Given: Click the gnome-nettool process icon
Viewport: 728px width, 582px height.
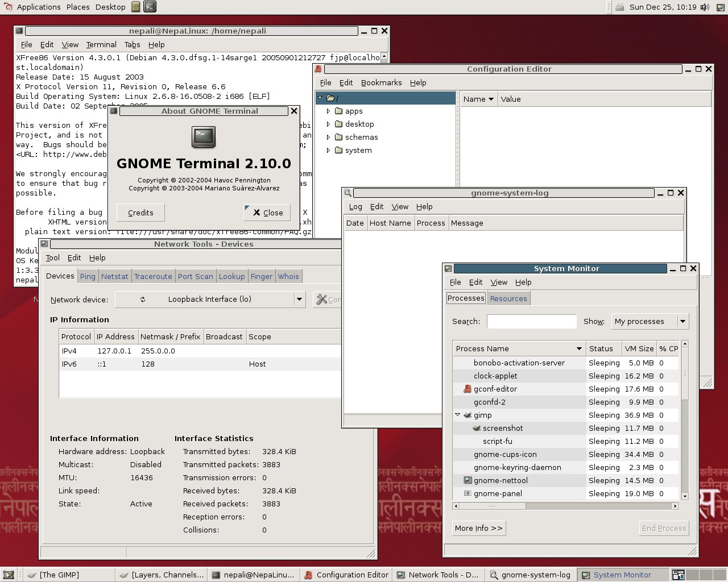Looking at the screenshot, I should 468,480.
